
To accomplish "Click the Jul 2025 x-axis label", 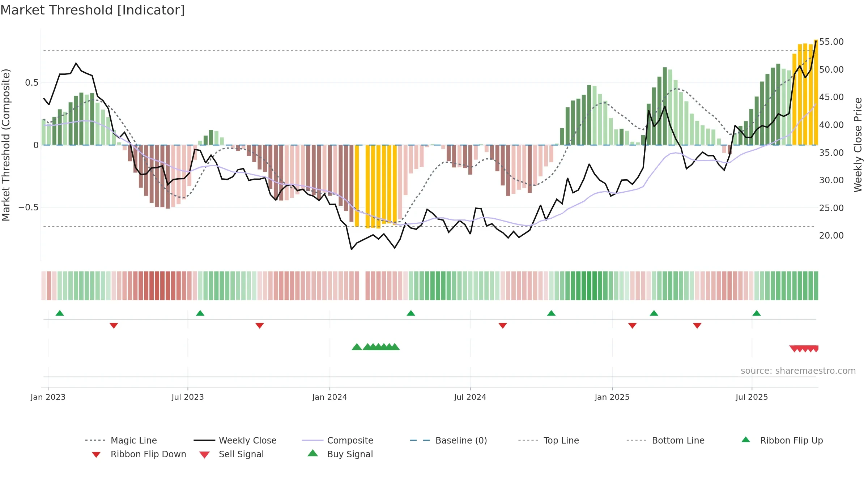I will (752, 397).
